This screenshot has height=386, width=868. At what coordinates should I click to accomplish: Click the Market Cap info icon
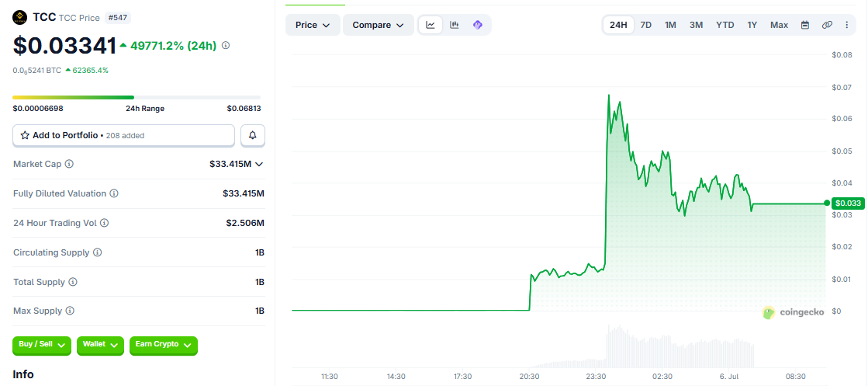click(69, 164)
